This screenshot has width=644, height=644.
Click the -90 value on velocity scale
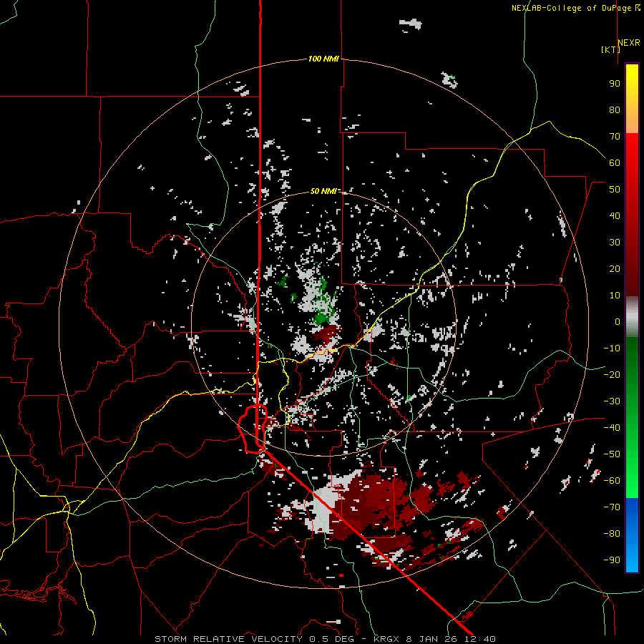(612, 560)
